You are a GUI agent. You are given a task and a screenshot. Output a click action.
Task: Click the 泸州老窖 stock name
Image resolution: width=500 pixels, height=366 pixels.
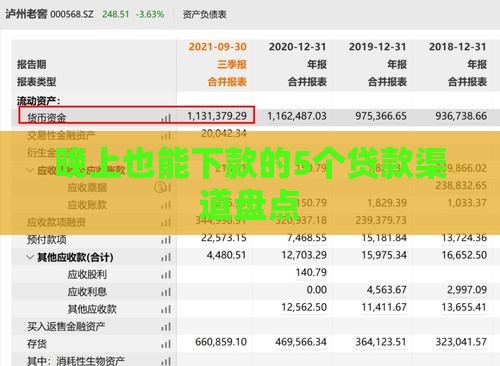tap(26, 14)
